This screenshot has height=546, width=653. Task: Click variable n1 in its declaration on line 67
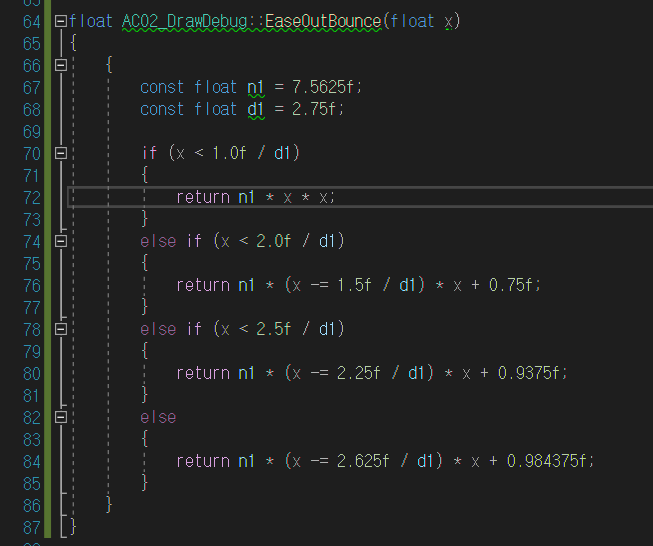pyautogui.click(x=256, y=87)
